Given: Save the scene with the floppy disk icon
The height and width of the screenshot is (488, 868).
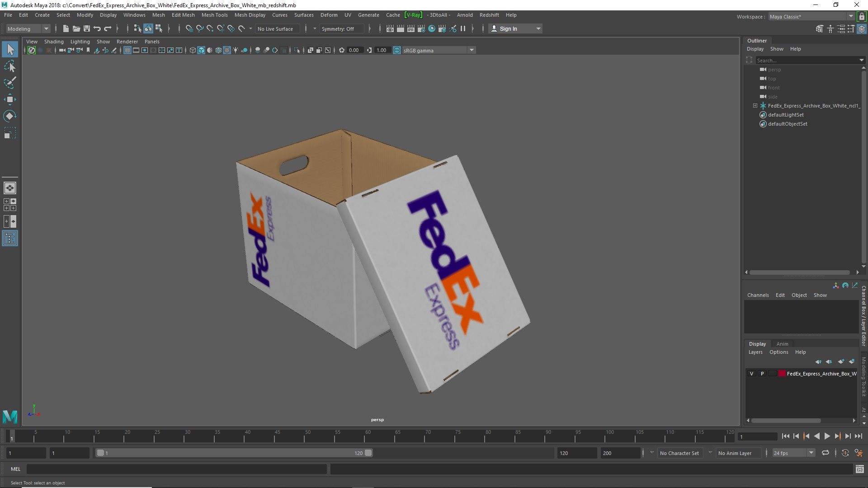Looking at the screenshot, I should 87,28.
